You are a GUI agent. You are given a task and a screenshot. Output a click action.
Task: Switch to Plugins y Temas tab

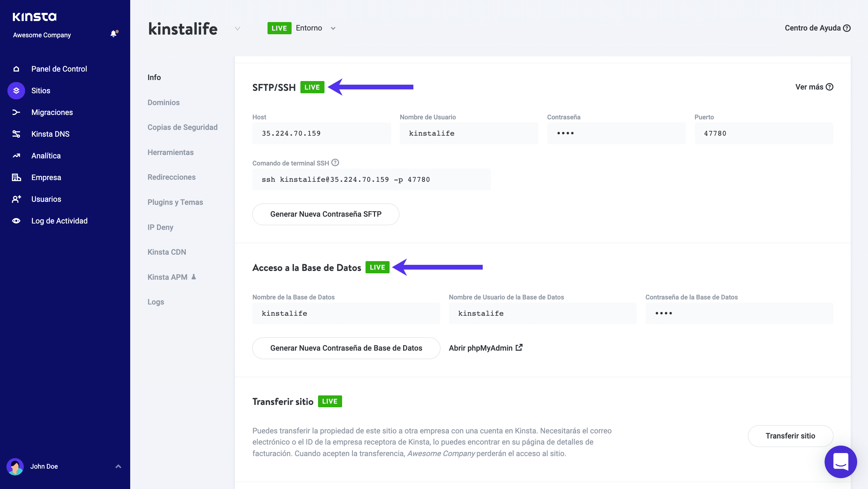tap(175, 202)
